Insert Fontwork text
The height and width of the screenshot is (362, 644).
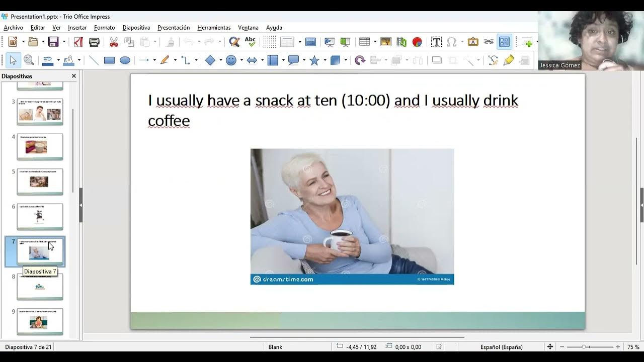coord(473,42)
